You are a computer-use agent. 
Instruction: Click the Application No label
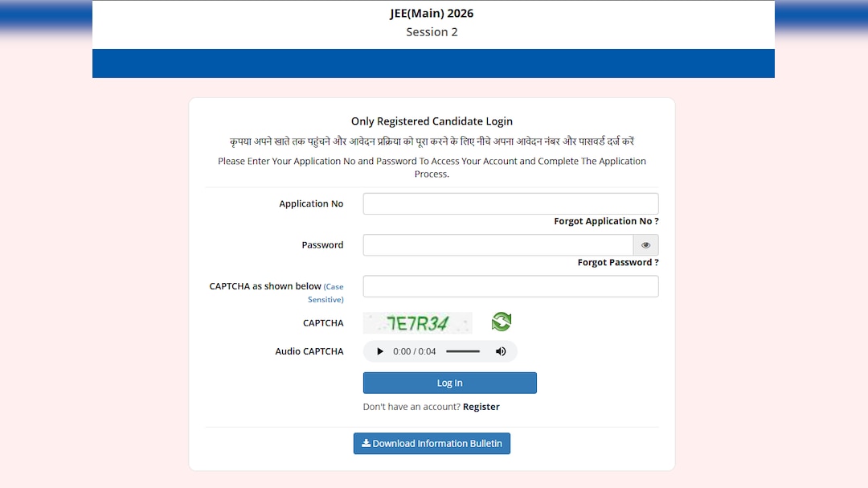[x=311, y=204]
